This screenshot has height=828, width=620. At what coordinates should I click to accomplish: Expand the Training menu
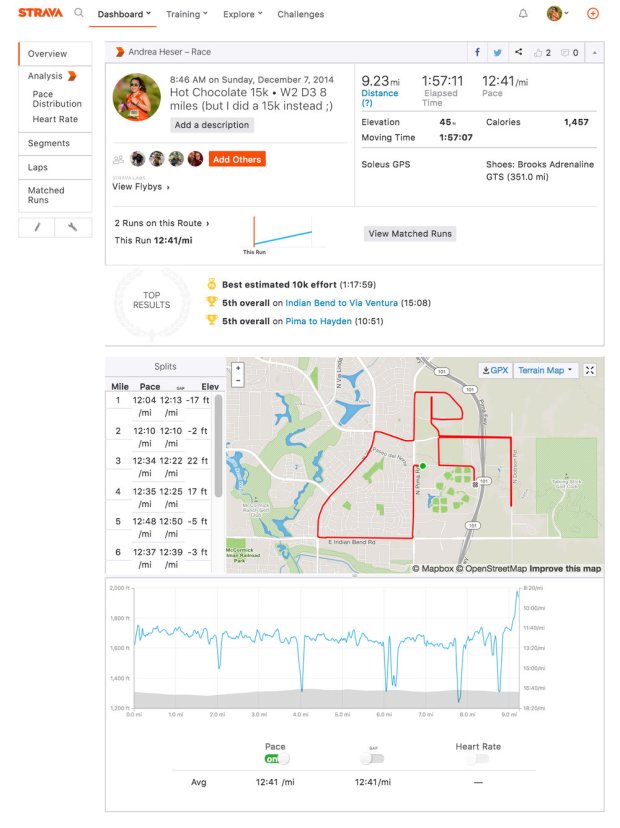pos(187,14)
